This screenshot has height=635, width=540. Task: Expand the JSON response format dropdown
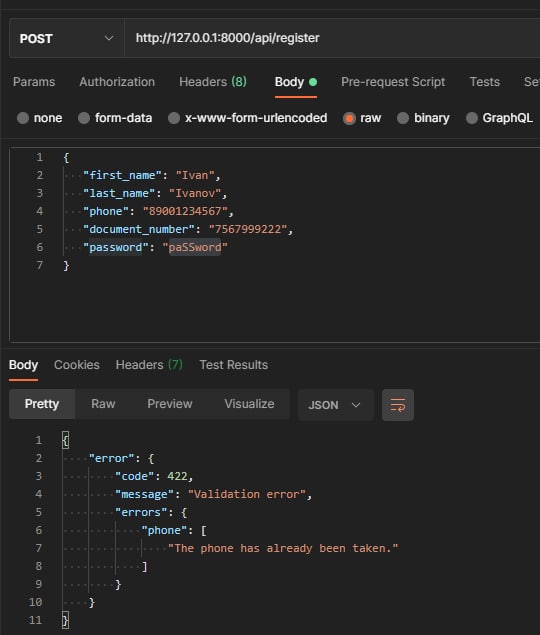(335, 405)
